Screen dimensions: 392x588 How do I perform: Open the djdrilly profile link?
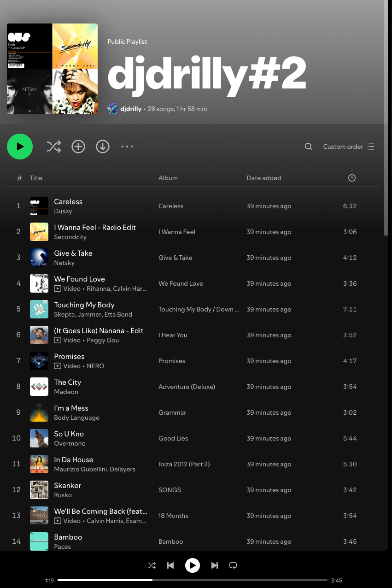point(131,109)
